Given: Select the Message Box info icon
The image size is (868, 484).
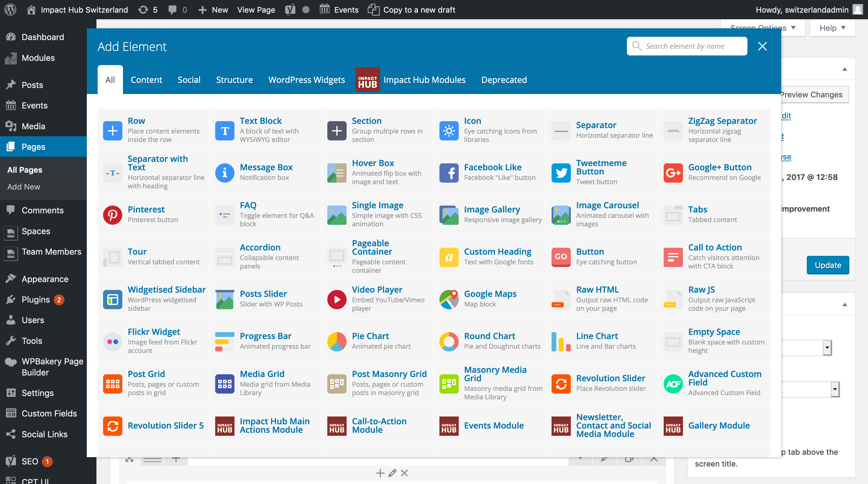Looking at the screenshot, I should pos(225,173).
